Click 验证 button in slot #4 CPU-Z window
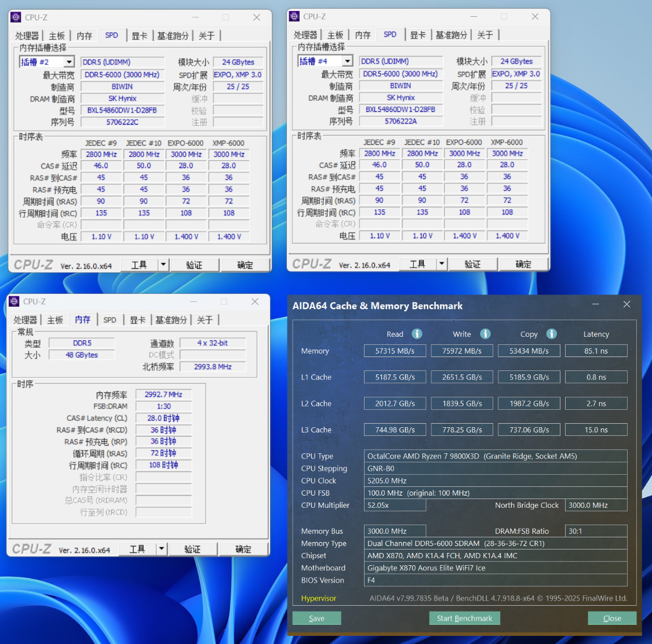This screenshot has height=644, width=652. click(473, 264)
